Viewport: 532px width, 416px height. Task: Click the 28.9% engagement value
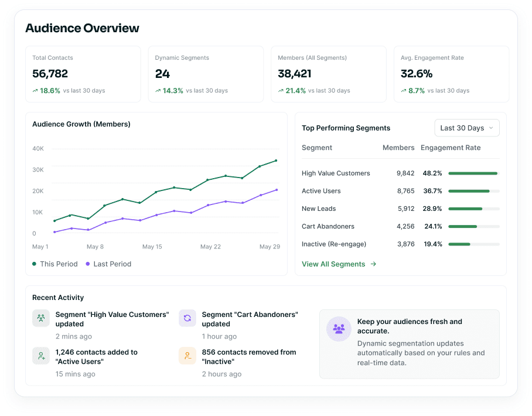[x=432, y=209]
